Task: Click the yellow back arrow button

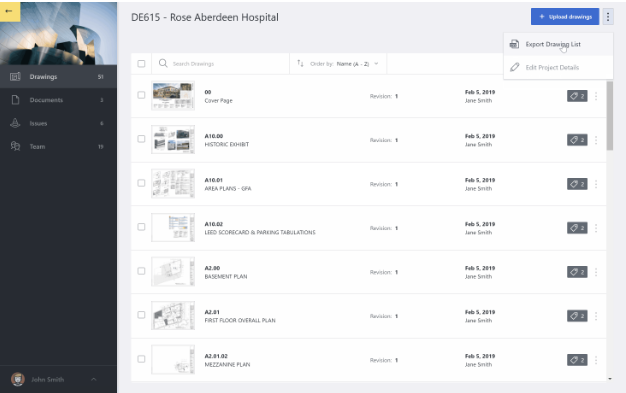Action: [10, 11]
